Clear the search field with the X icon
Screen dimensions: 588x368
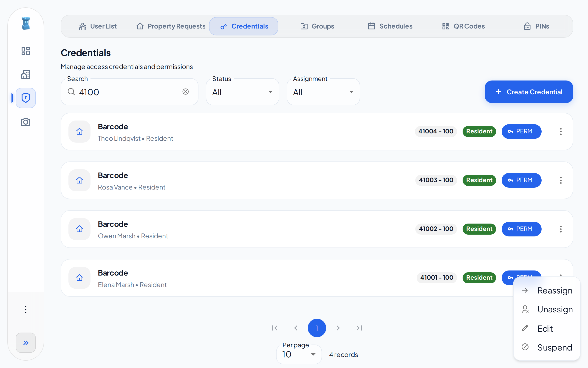186,92
